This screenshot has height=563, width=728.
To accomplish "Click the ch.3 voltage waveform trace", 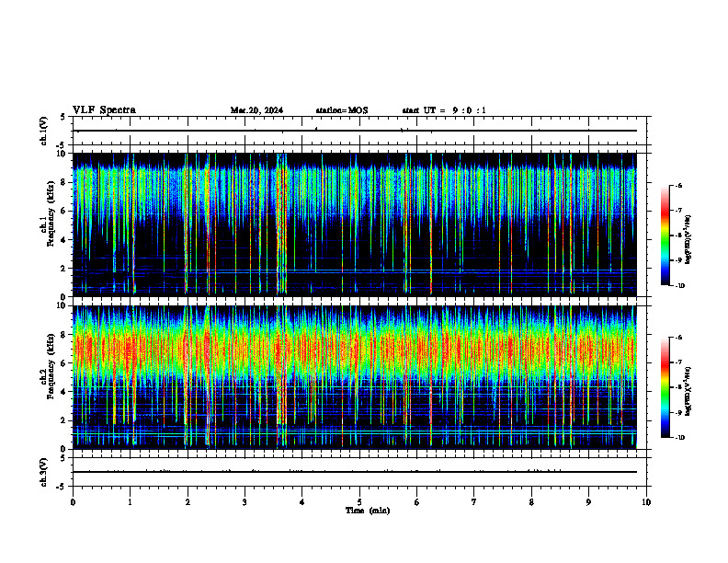I will (355, 472).
